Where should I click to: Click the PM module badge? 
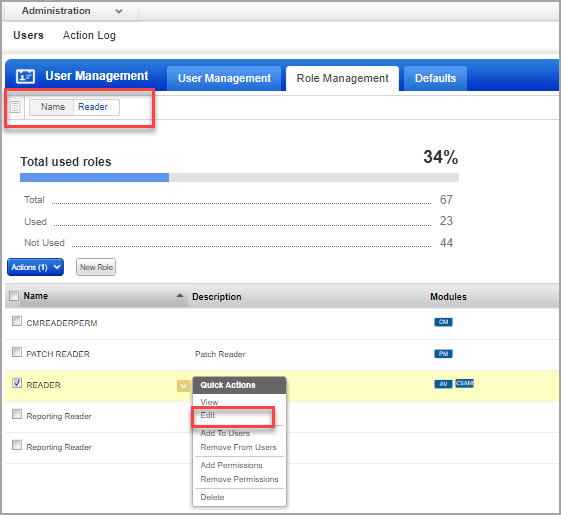(x=443, y=354)
